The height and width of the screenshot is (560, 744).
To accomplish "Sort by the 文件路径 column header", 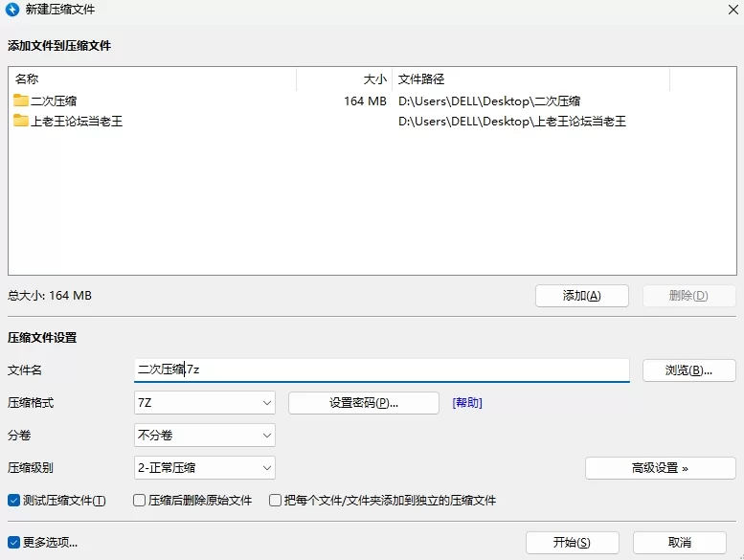I will pos(531,79).
